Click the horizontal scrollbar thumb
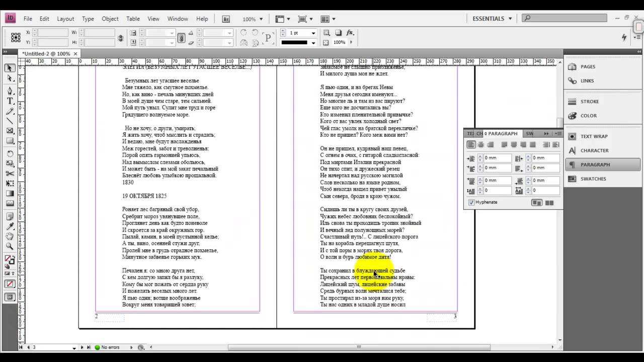This screenshot has width=644, height=362. 359,347
